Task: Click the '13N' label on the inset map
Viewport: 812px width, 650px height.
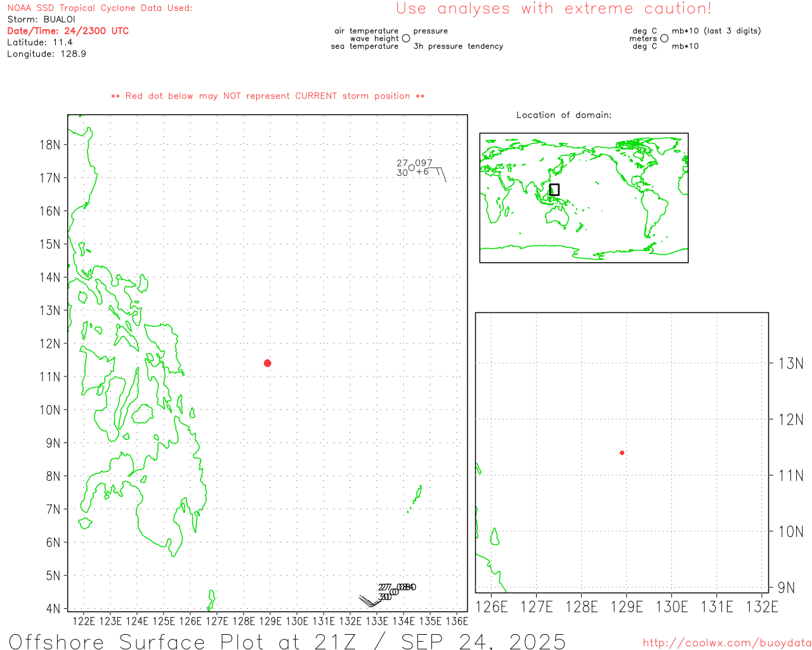Action: pos(791,364)
